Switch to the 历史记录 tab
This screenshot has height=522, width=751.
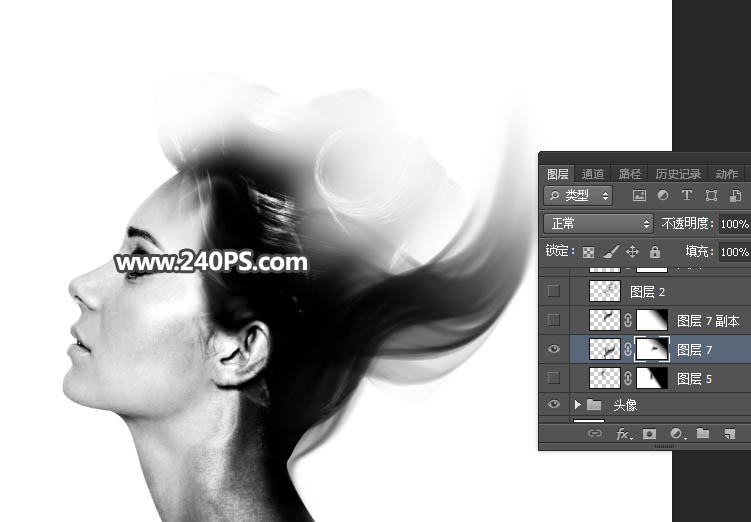pyautogui.click(x=678, y=174)
